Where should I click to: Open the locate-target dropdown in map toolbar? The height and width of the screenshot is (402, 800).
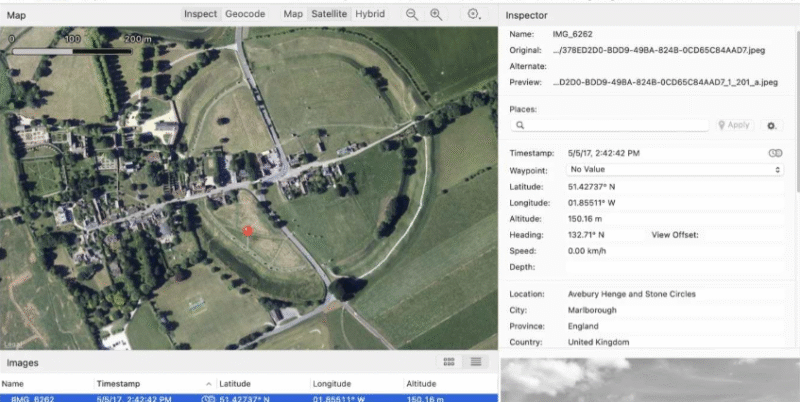click(474, 15)
